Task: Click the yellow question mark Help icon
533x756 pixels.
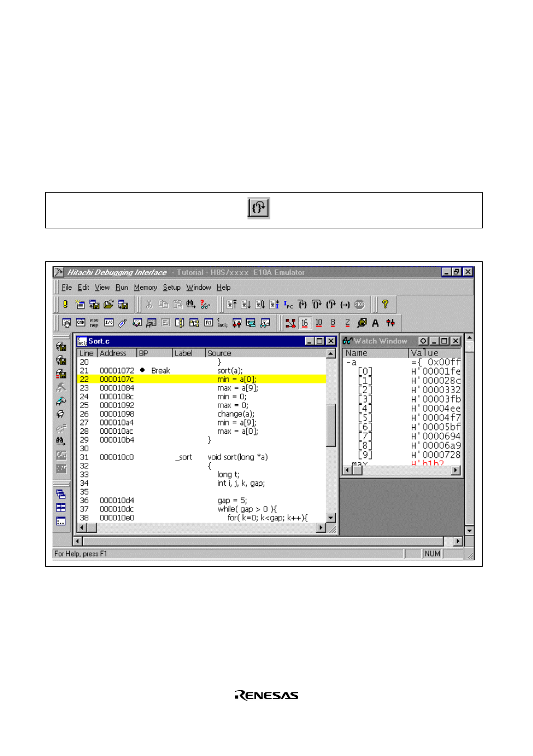Action: pos(385,305)
